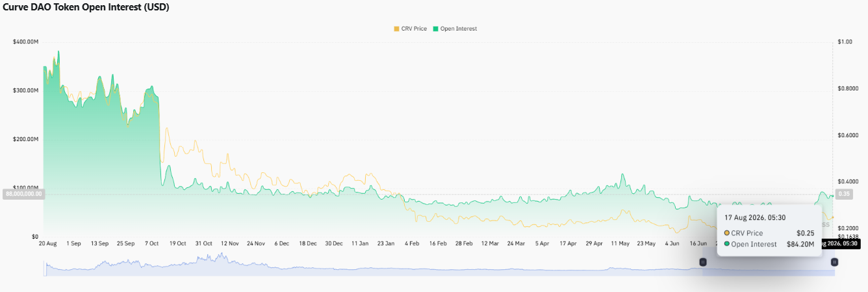
Task: Click the $0.1638 right axis label
Action: pyautogui.click(x=847, y=237)
